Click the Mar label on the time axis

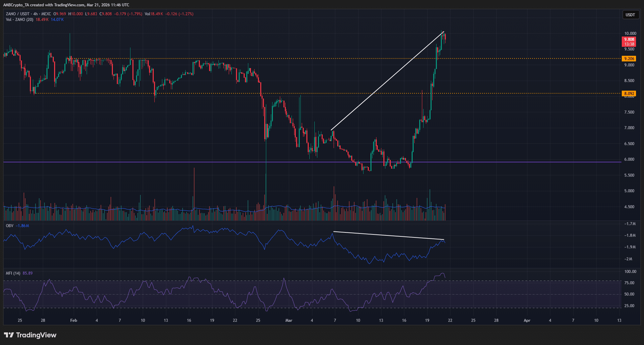coord(289,320)
